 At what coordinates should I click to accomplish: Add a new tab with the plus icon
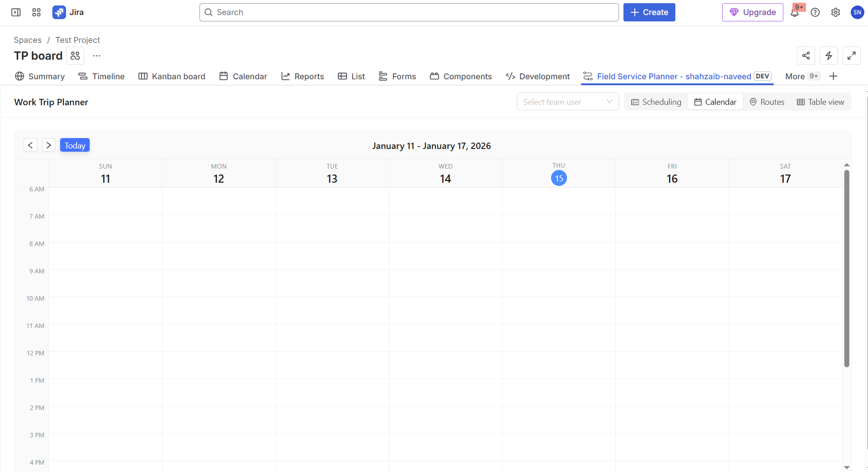pyautogui.click(x=833, y=76)
